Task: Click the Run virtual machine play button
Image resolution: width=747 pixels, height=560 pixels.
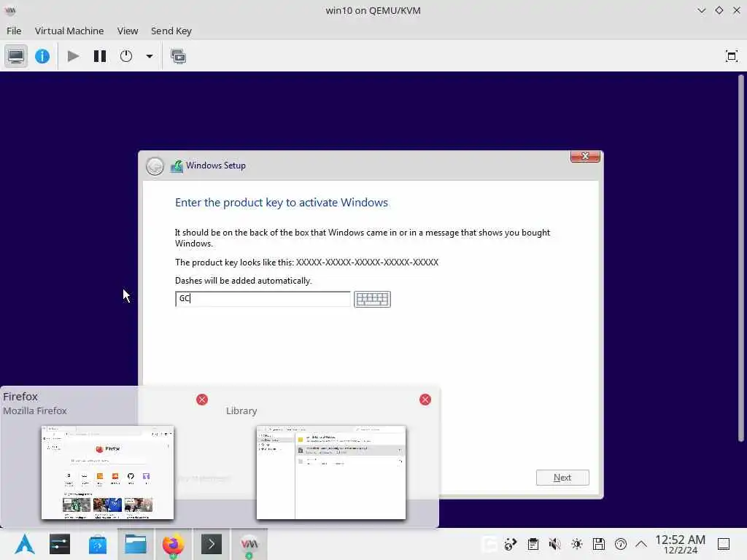Action: tap(74, 56)
